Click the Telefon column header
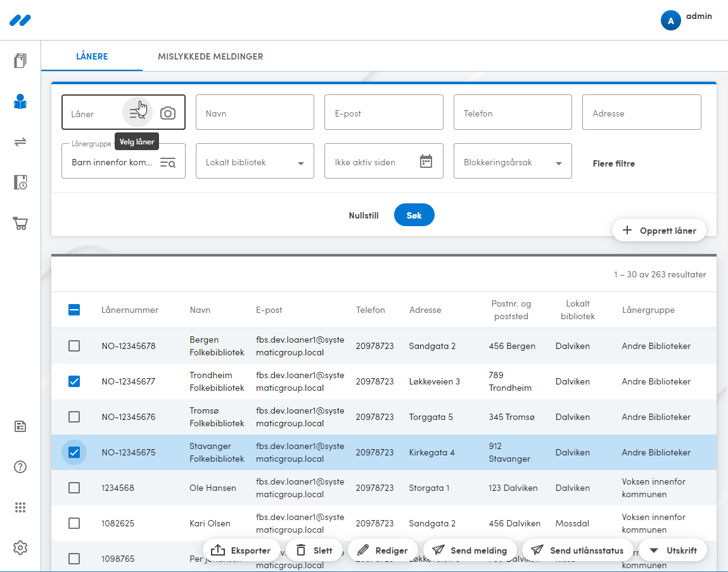This screenshot has height=572, width=728. (x=370, y=310)
